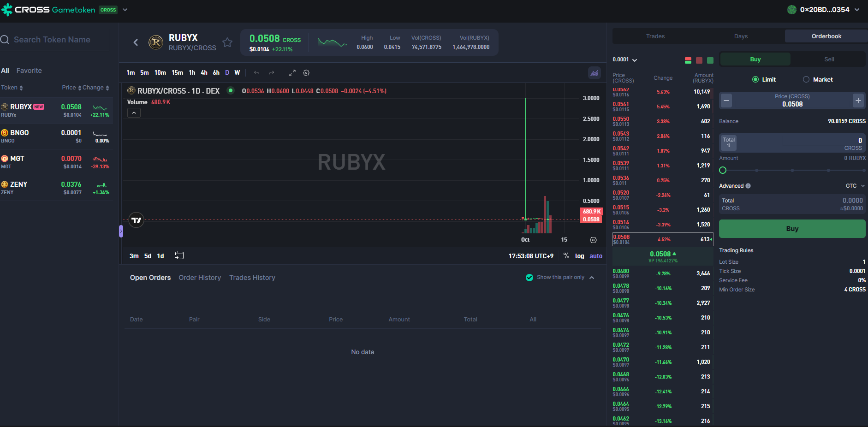Open the network selector chevron beside the CROSS badge
This screenshot has height=427, width=868.
(x=125, y=10)
